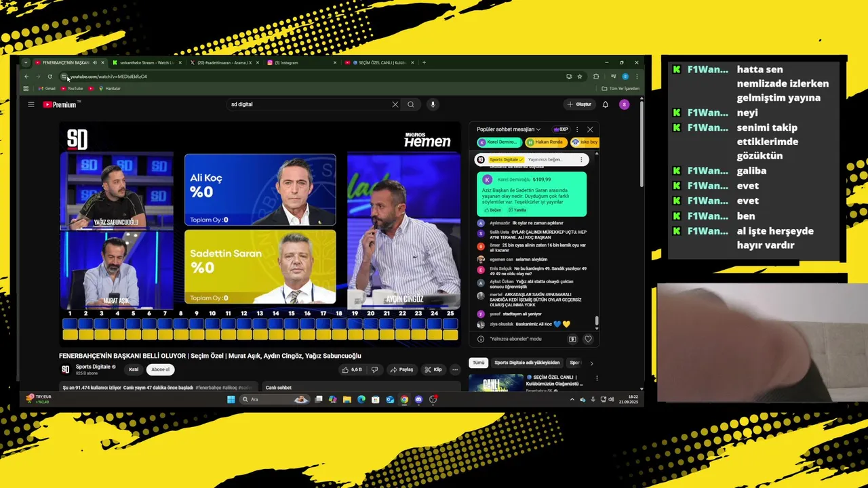Screen dimensions: 868x488
Task: Go to the YouTube Premium home logo
Action: (61, 104)
